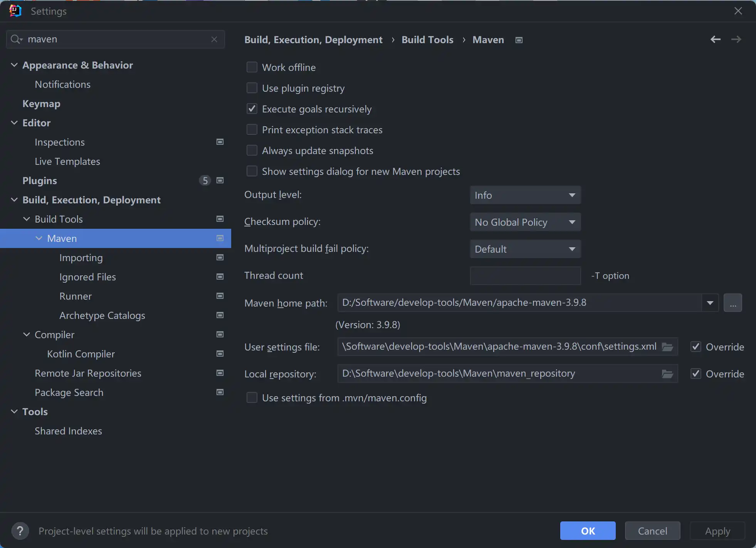Click project-level icon next to Runner
Screen dimensions: 756x548
click(220, 296)
